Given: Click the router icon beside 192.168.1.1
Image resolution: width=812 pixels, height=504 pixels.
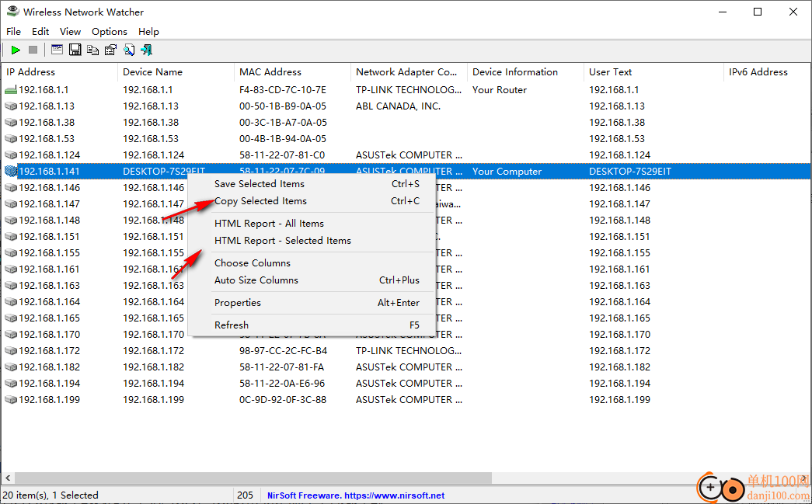Looking at the screenshot, I should [x=11, y=90].
